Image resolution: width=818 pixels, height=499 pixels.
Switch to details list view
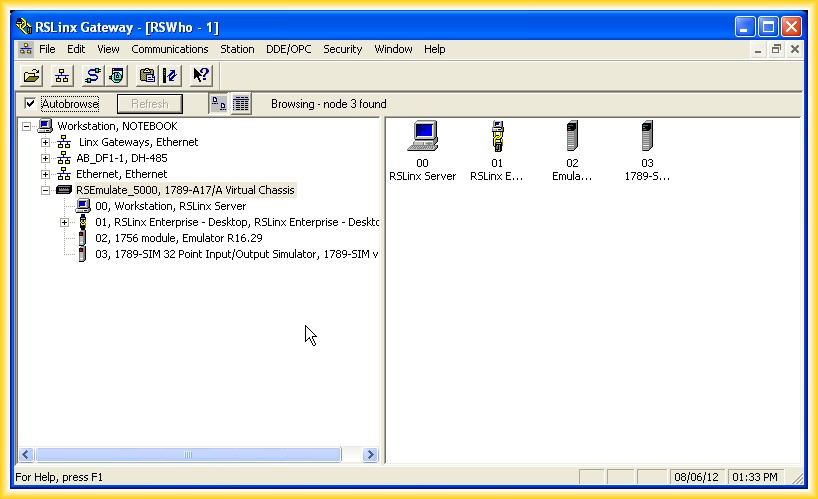click(x=241, y=104)
